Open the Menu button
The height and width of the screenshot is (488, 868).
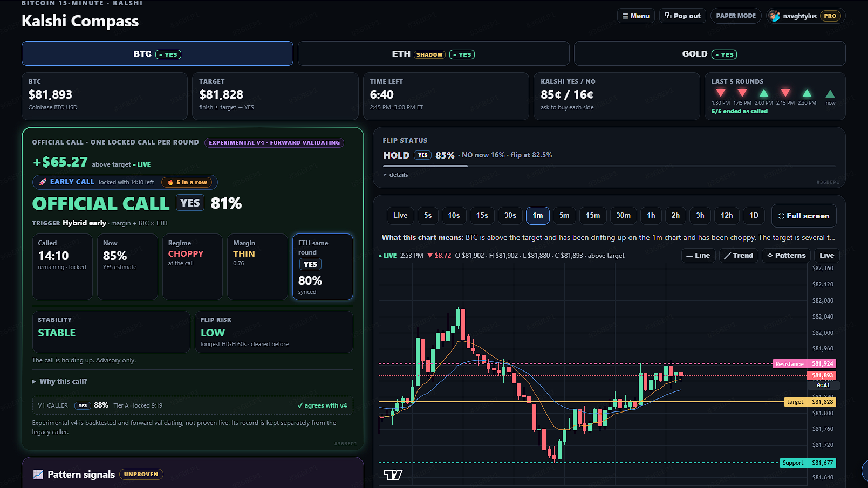[635, 16]
